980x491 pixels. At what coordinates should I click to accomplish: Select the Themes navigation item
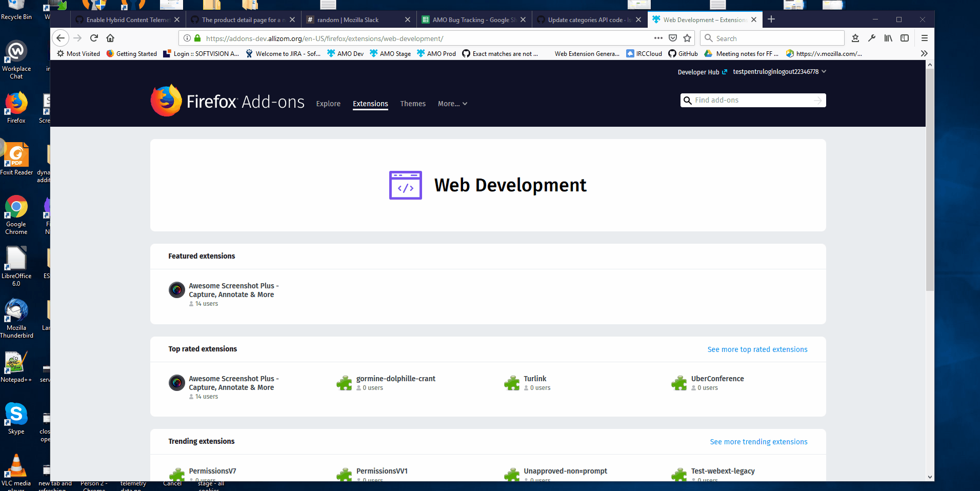413,104
